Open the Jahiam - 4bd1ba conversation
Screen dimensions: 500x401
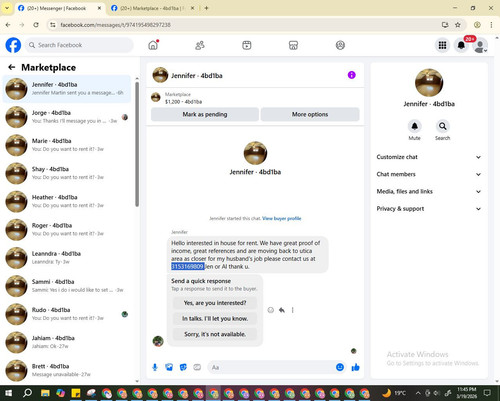tap(67, 342)
